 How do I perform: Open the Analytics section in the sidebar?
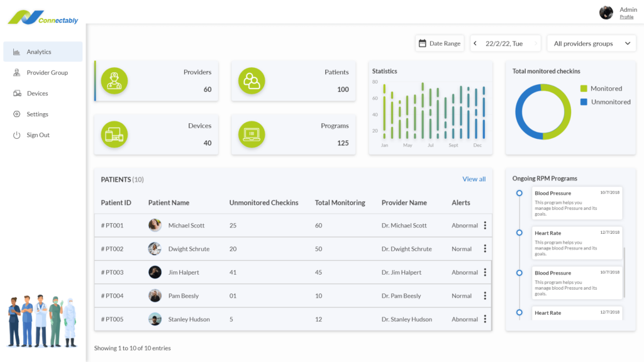point(38,52)
